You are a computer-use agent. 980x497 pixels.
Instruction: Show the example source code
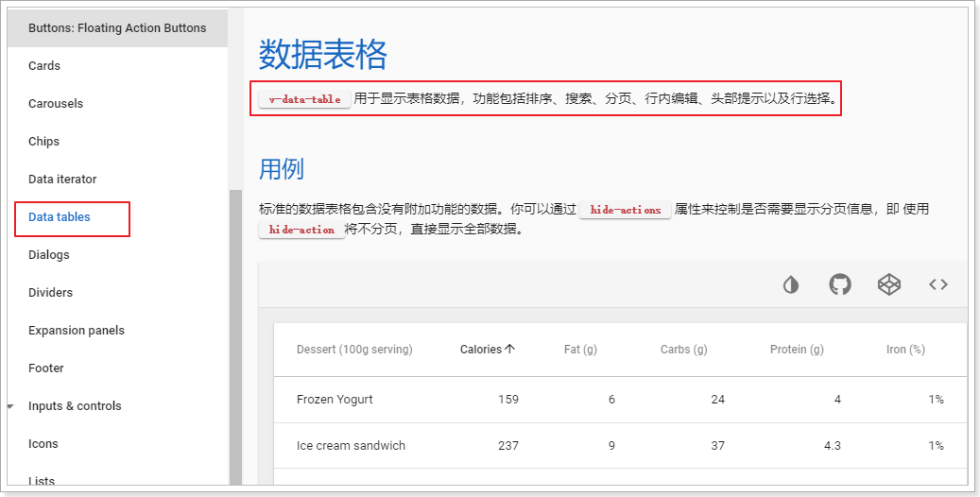[937, 284]
